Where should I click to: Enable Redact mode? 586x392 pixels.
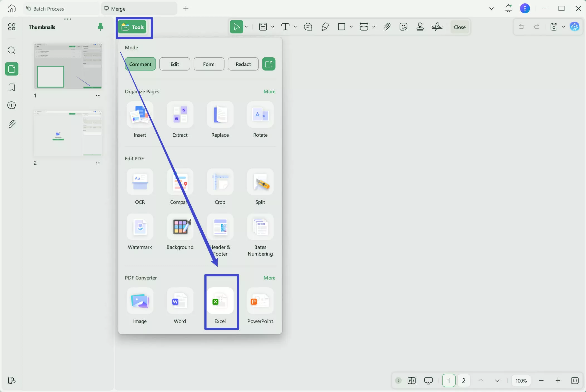click(243, 64)
